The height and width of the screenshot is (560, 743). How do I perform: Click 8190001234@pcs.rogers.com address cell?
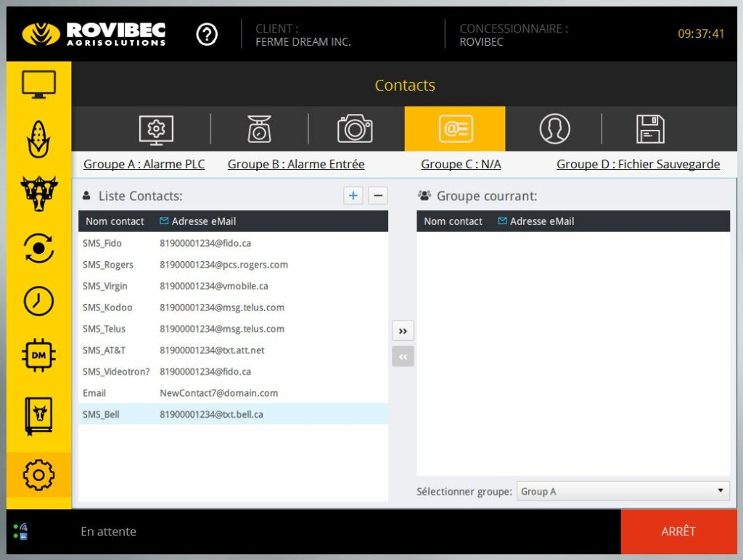223,264
